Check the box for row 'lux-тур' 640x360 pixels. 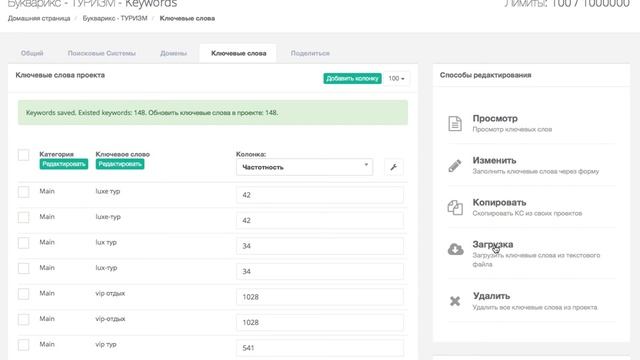[23, 268]
